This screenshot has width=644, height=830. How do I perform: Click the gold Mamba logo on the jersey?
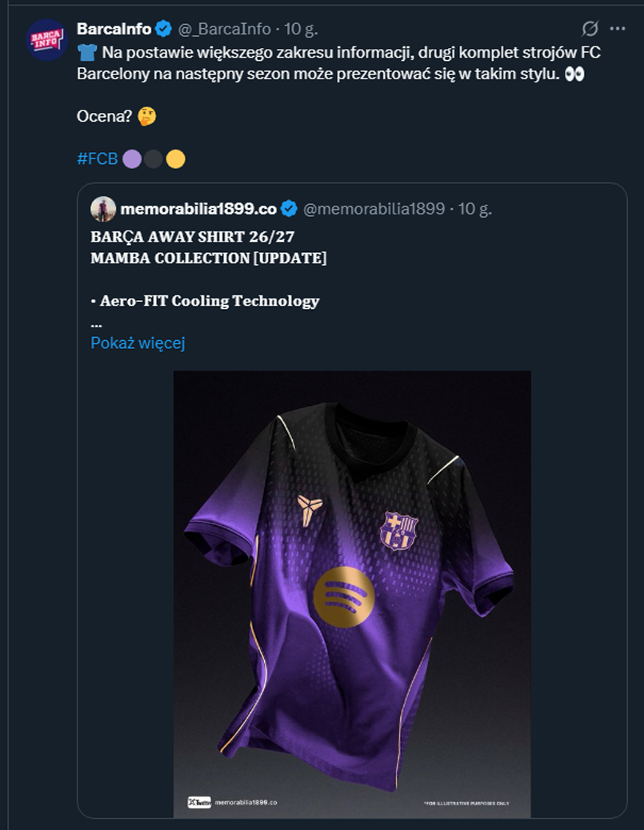tap(305, 511)
